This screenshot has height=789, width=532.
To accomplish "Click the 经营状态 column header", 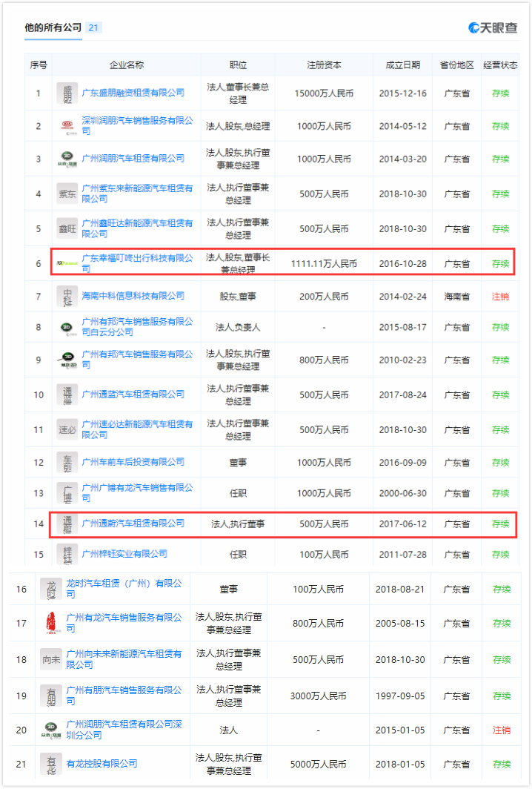I will coord(500,65).
